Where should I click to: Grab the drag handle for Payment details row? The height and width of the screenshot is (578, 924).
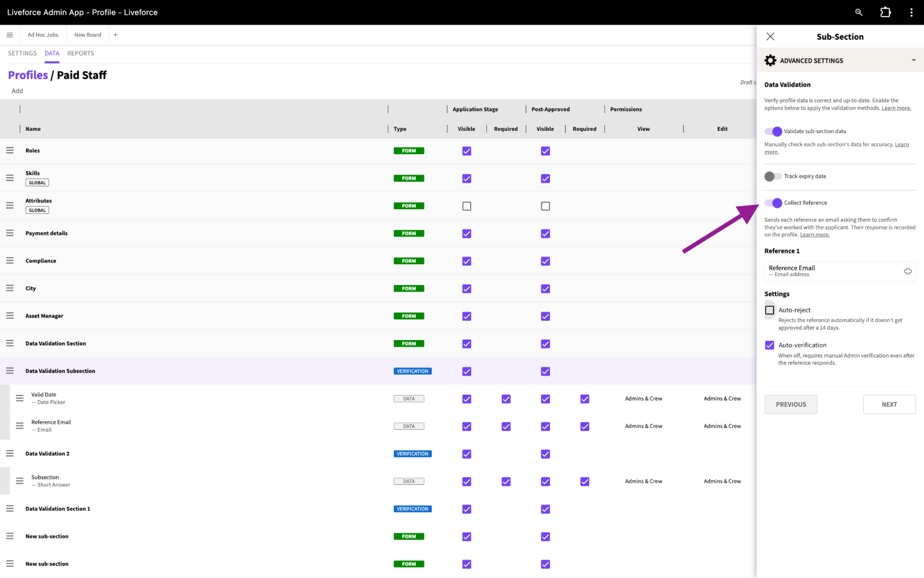pyautogui.click(x=10, y=233)
